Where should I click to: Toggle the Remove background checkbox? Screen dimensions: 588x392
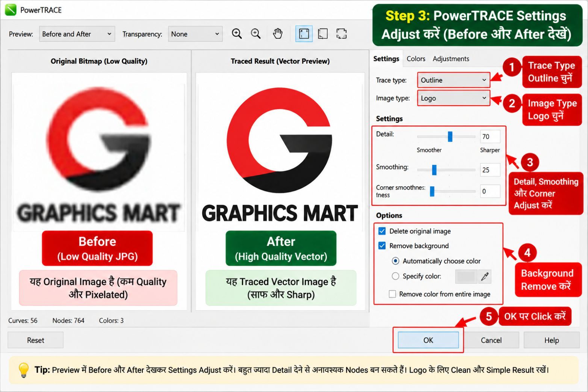(382, 246)
